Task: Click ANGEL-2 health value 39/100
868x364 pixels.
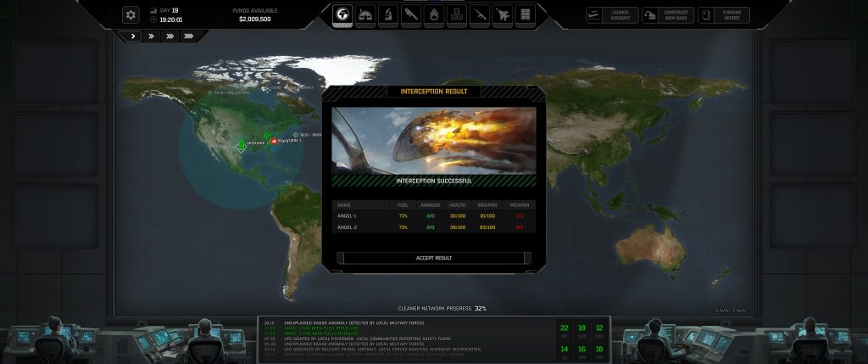Action: coord(457,227)
